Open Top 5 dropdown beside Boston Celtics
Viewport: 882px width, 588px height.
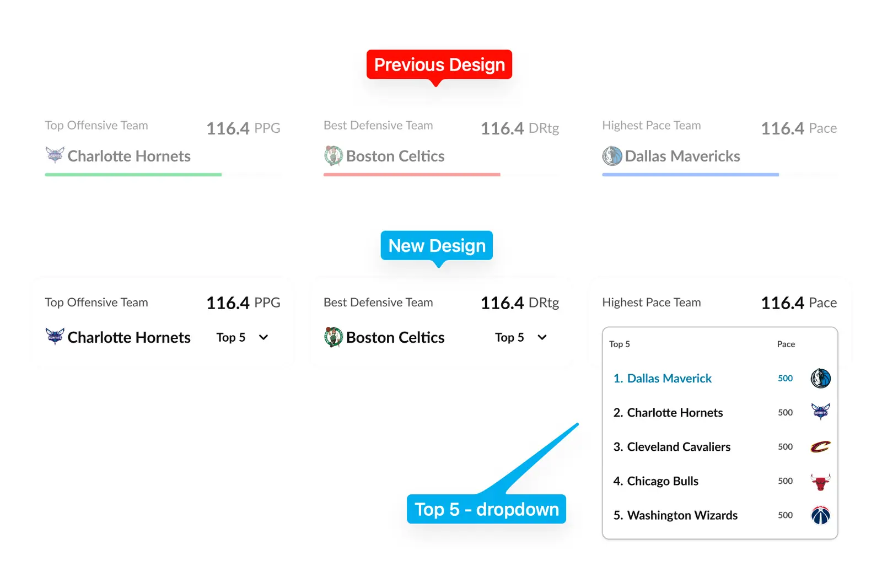tap(521, 337)
